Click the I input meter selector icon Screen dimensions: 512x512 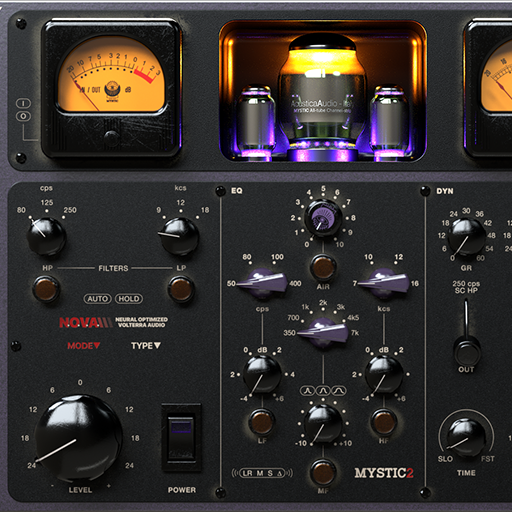coord(23,103)
